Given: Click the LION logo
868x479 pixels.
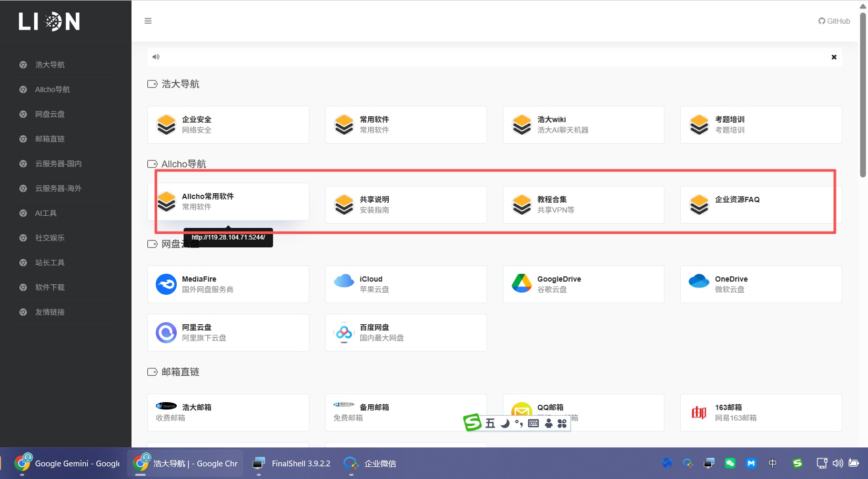Looking at the screenshot, I should 49,22.
